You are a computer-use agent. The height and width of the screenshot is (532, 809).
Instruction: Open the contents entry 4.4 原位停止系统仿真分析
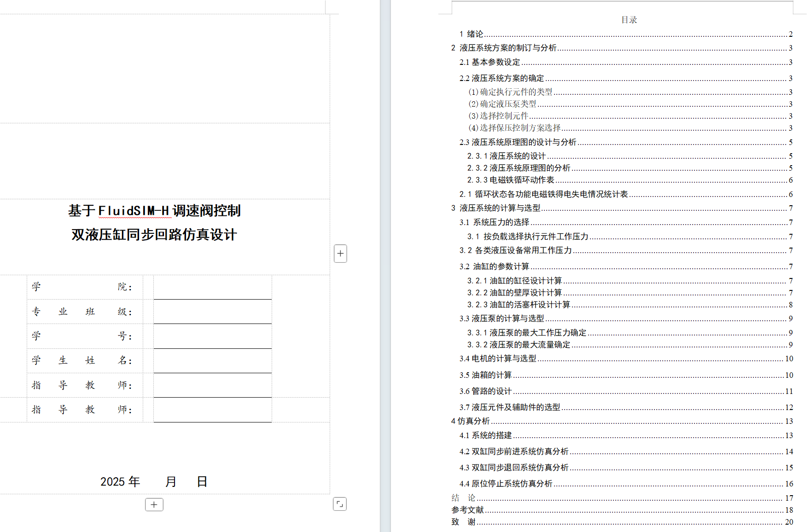[x=626, y=484]
